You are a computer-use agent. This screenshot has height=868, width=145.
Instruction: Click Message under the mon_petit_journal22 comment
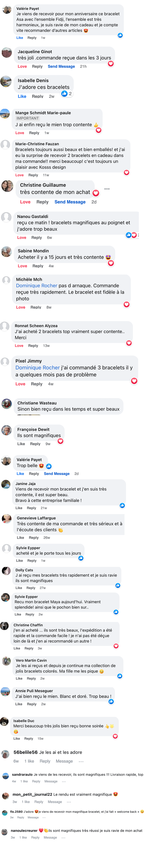click(x=55, y=802)
